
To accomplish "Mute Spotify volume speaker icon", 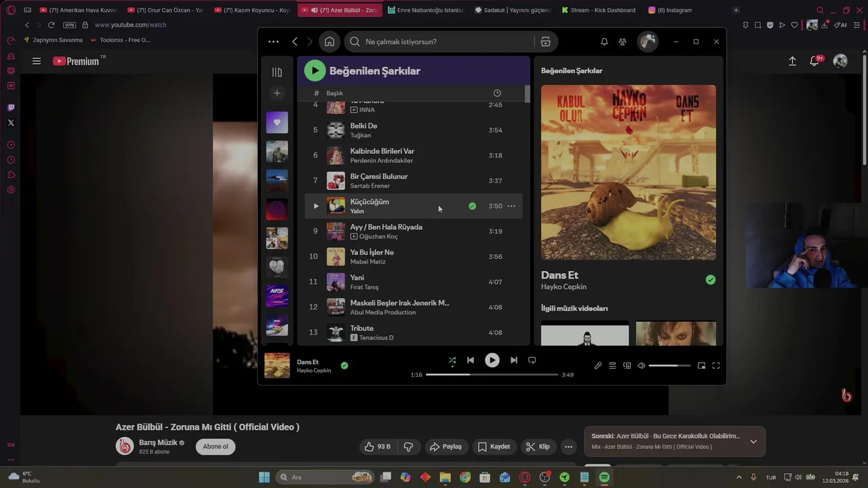I will [642, 366].
